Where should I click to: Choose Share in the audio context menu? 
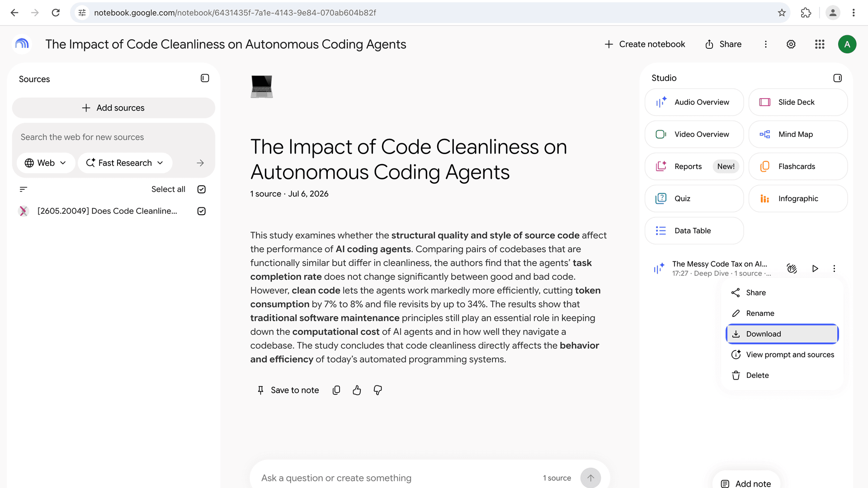pyautogui.click(x=782, y=293)
